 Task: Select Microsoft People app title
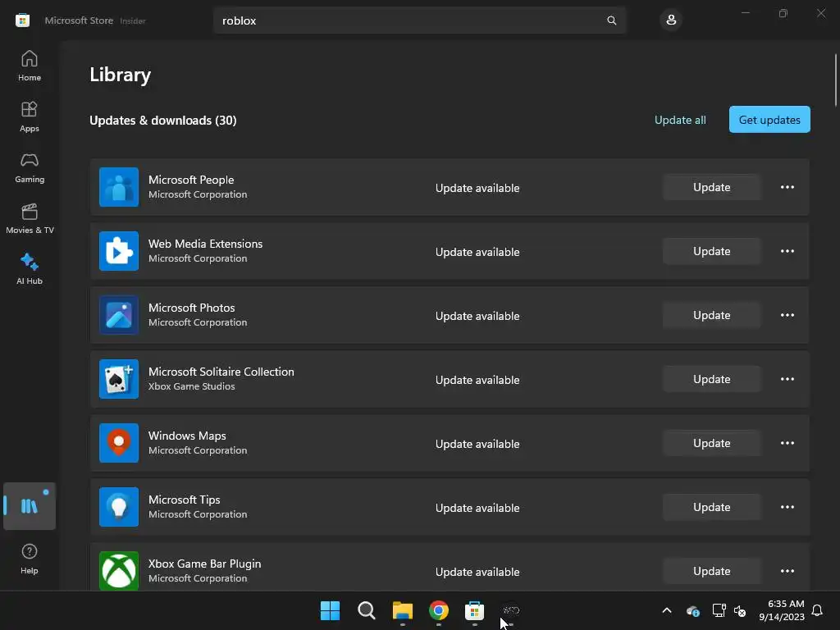pyautogui.click(x=190, y=180)
